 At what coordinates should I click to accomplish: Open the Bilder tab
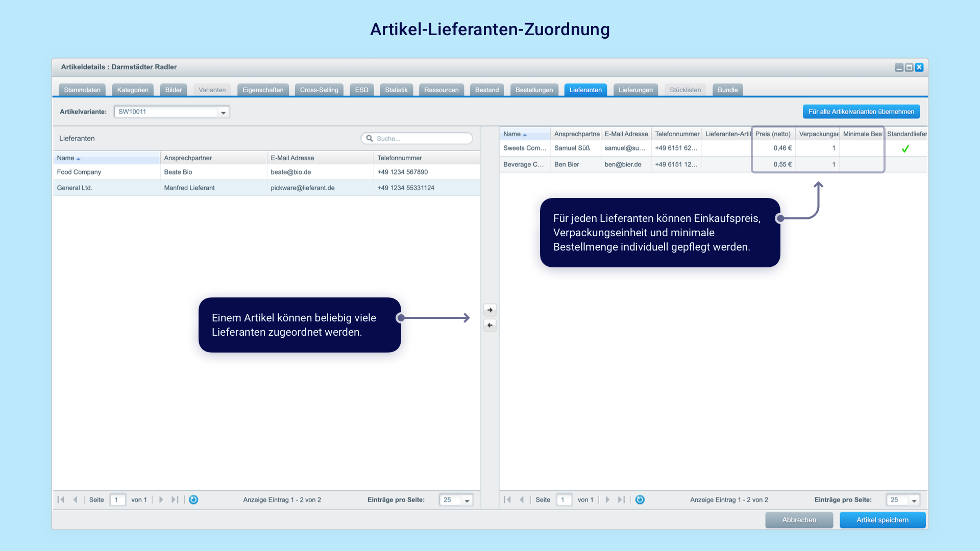coord(174,90)
